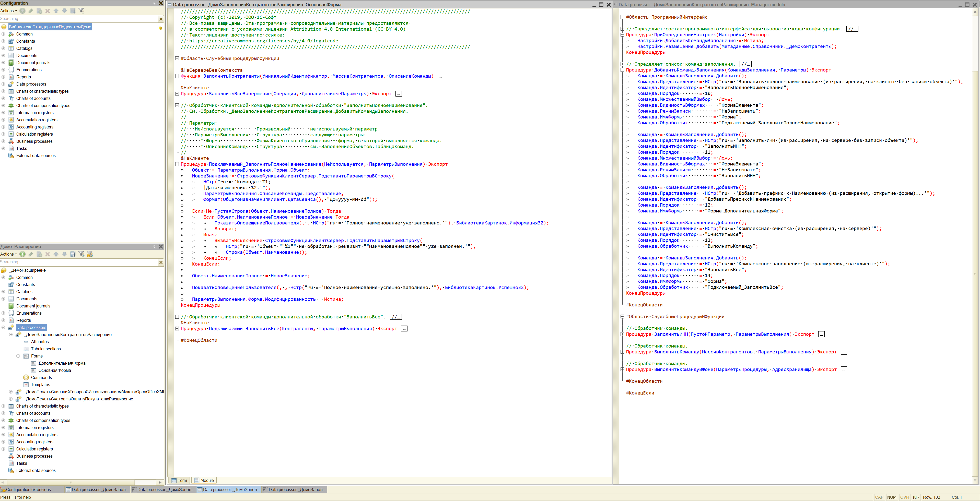The image size is (980, 501).
Task: Open Actions menu in Configuration panel
Action: coord(9,11)
